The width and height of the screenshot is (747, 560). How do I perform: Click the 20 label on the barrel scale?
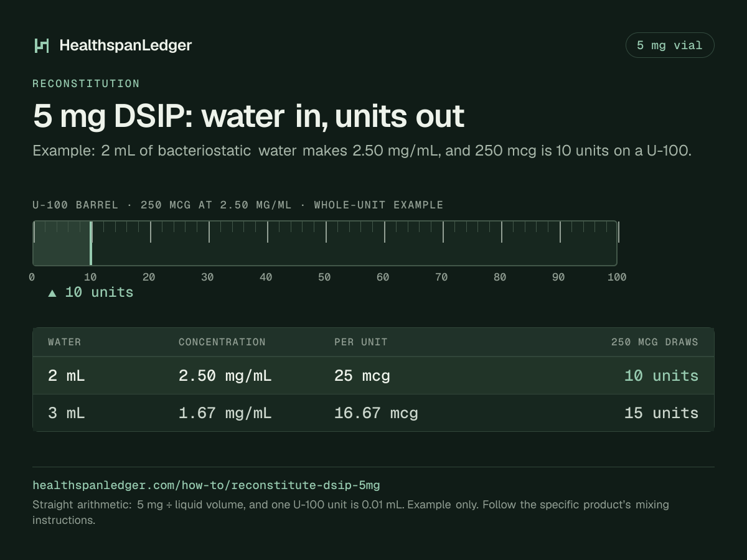(149, 277)
